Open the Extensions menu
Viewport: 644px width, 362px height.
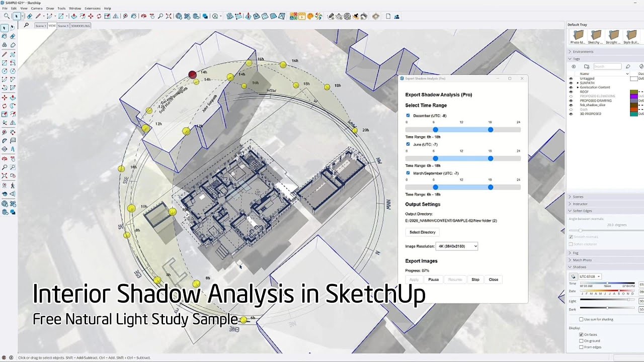coord(92,9)
